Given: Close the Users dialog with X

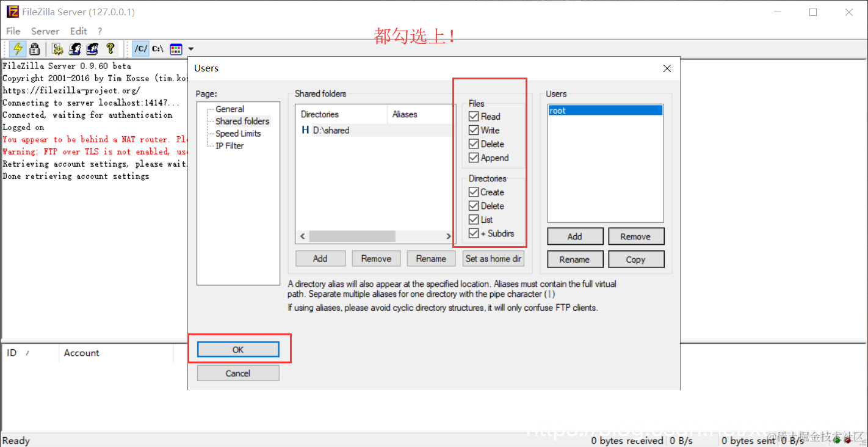Looking at the screenshot, I should coord(667,68).
